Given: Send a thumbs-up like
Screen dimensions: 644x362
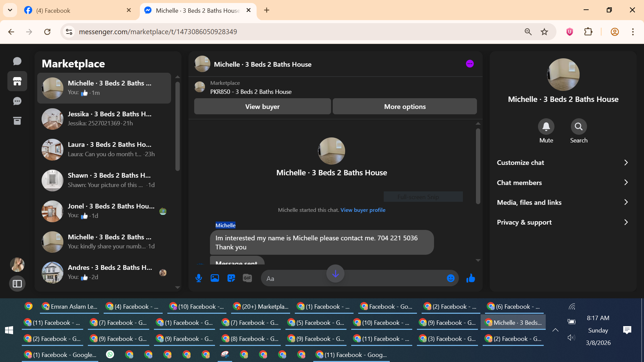Looking at the screenshot, I should coord(471,278).
